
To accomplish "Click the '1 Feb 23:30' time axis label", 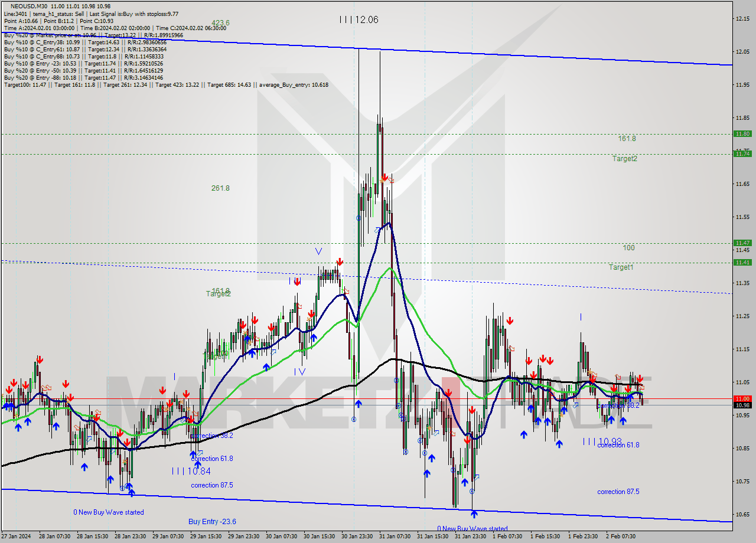I will (x=584, y=537).
